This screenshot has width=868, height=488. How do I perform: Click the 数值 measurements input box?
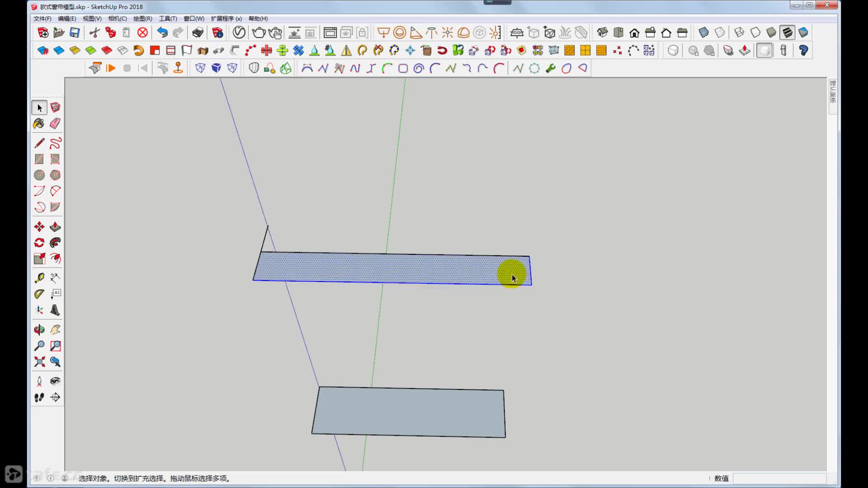[779, 479]
